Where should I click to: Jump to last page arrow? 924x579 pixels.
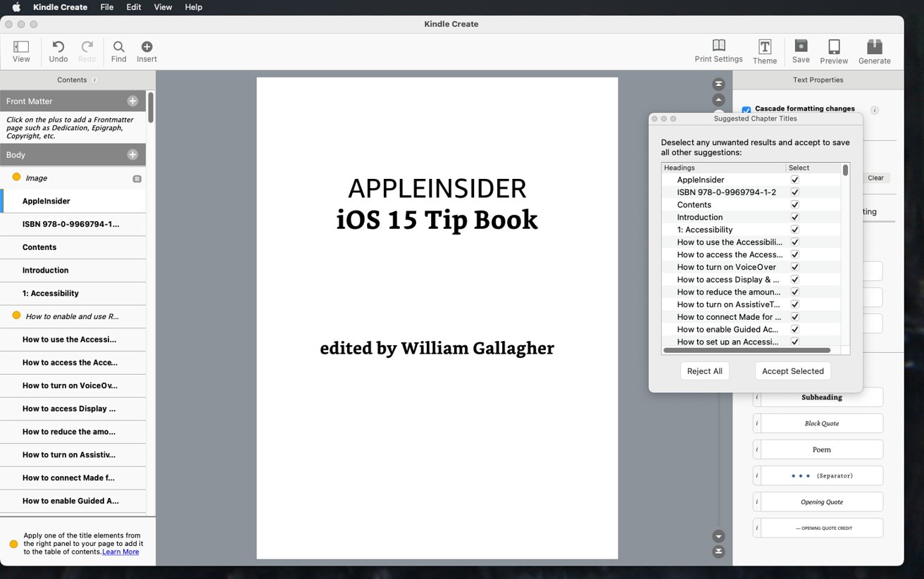(x=718, y=552)
